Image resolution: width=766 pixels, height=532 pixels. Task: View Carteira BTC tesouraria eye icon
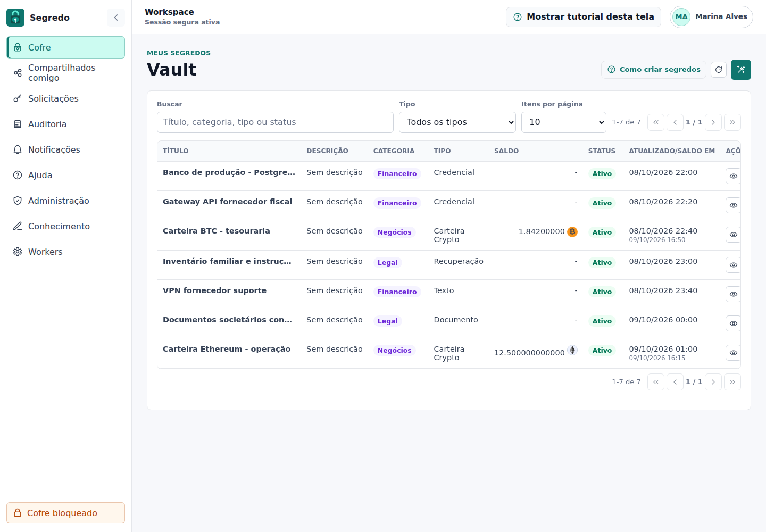(734, 235)
